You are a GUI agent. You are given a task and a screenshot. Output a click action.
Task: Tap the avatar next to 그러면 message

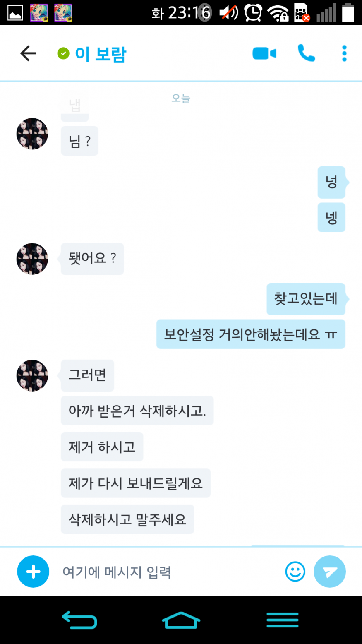click(32, 375)
